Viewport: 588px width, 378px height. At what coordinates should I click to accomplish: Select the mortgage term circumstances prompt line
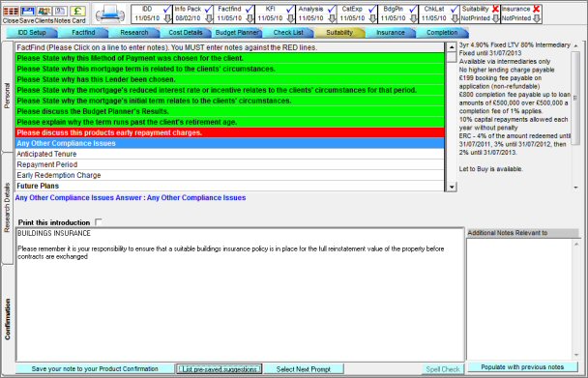pos(230,69)
